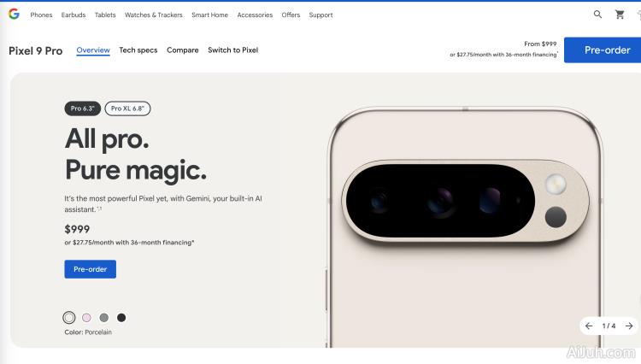Open the shopping cart icon
This screenshot has height=364, width=641.
pyautogui.click(x=620, y=15)
